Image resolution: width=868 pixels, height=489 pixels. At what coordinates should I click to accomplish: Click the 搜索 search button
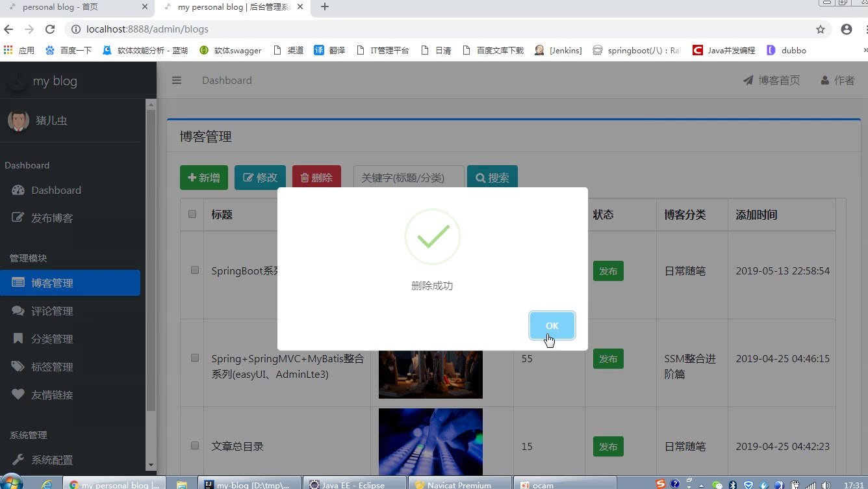492,178
